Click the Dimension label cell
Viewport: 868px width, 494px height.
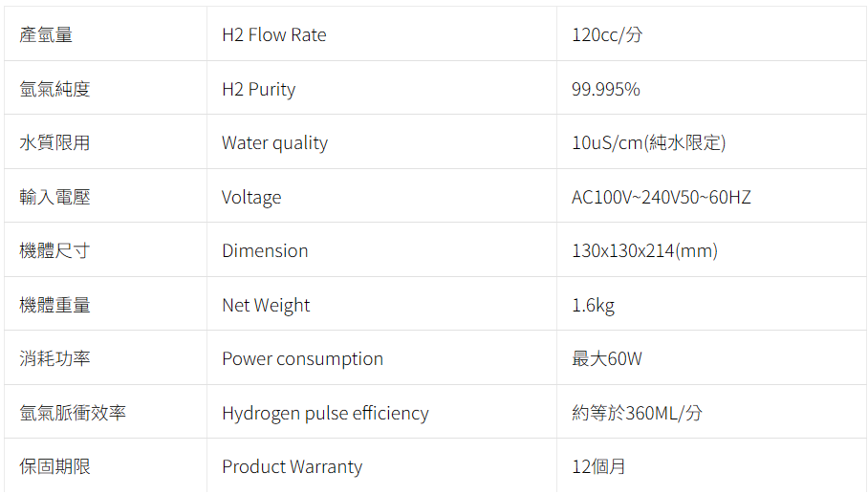265,251
